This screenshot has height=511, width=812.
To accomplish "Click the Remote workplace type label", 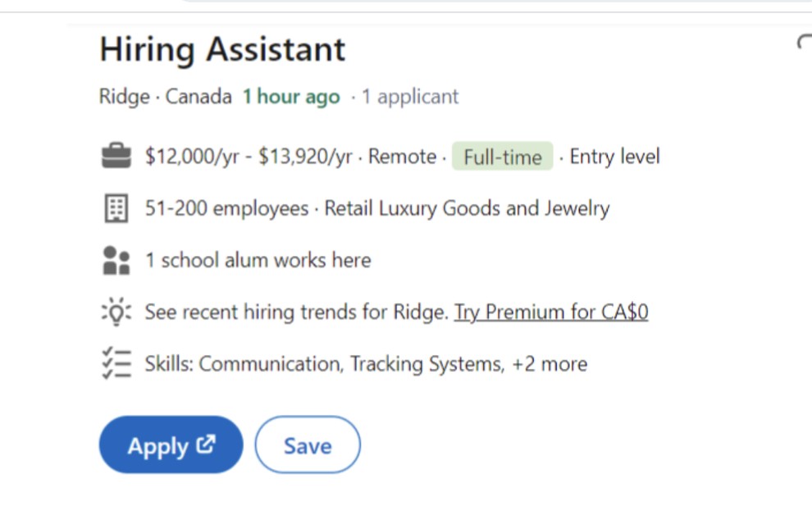I will 401,156.
